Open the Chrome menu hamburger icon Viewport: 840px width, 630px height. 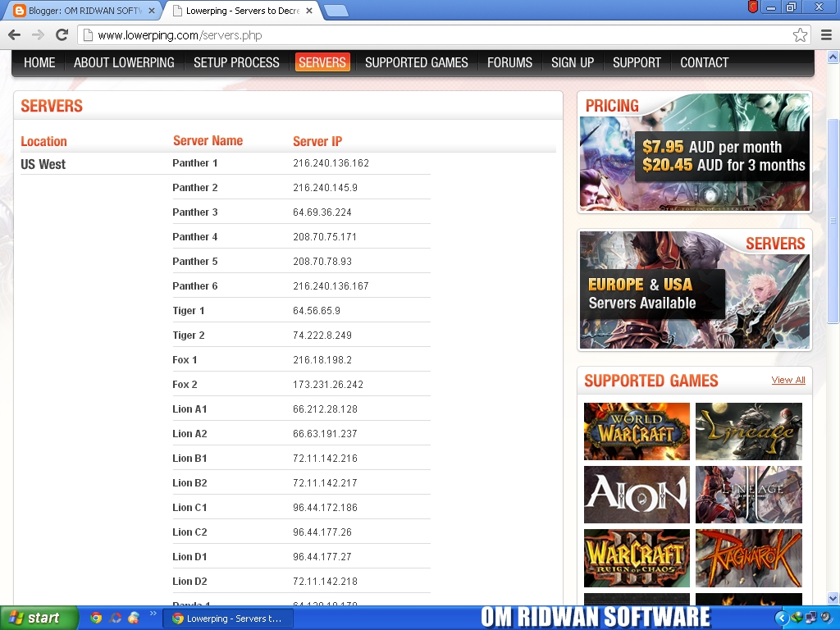826,35
